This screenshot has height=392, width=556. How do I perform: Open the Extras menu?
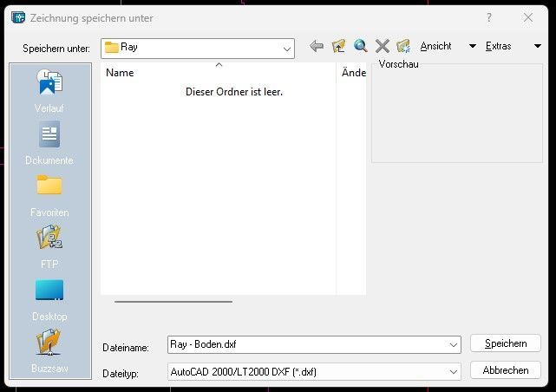click(x=498, y=47)
